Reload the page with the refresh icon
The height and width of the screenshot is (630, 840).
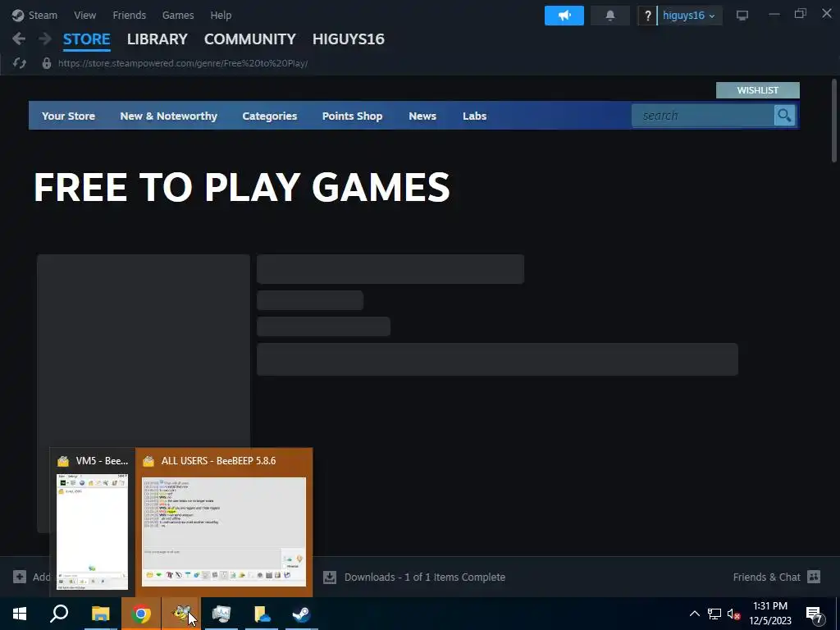coord(20,63)
